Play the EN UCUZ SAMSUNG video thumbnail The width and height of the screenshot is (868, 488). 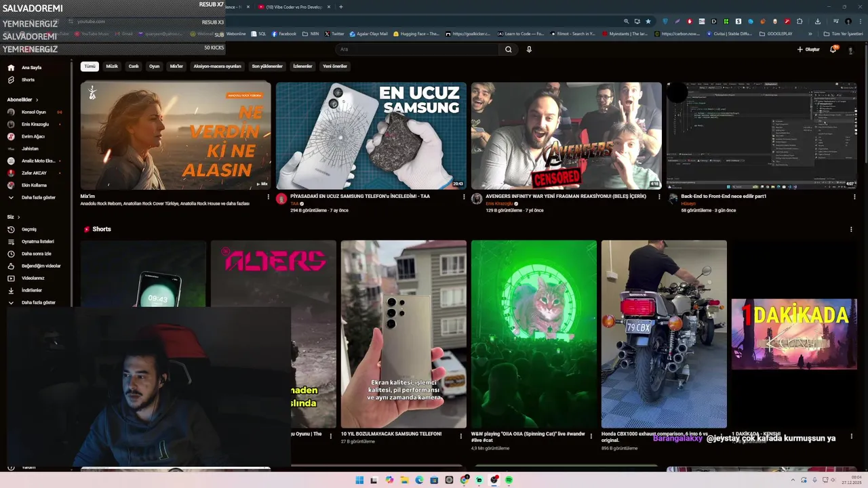[371, 136]
